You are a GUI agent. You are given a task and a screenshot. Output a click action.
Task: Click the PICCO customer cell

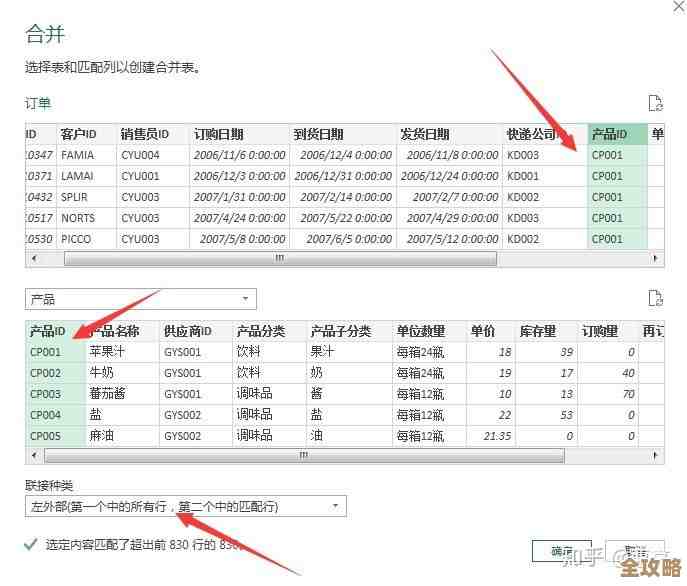[87, 239]
